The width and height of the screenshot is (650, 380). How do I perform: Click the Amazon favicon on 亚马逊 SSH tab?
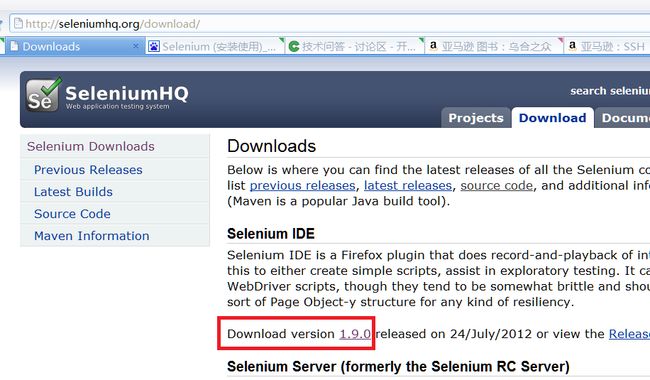tap(572, 46)
